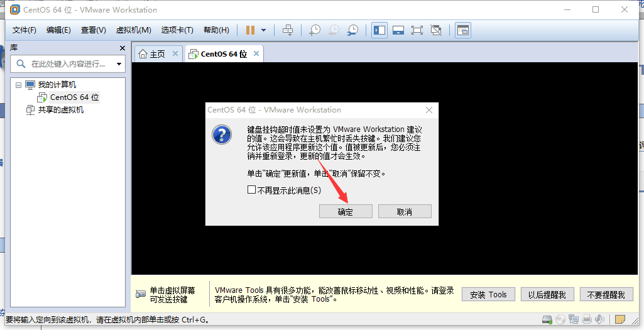Click the home icon on the 主页 tab
The height and width of the screenshot is (330, 644).
(x=143, y=54)
